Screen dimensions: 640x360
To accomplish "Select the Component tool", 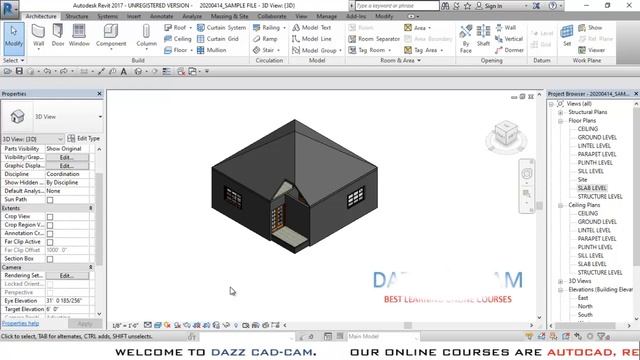I will (111, 36).
